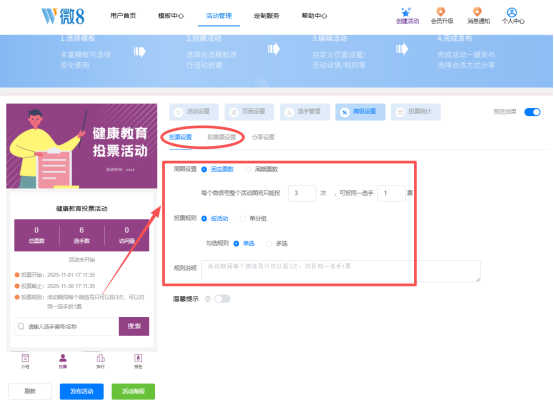The image size is (554, 406).
Task: Click the 访问量 counter in preview
Action: click(x=127, y=235)
